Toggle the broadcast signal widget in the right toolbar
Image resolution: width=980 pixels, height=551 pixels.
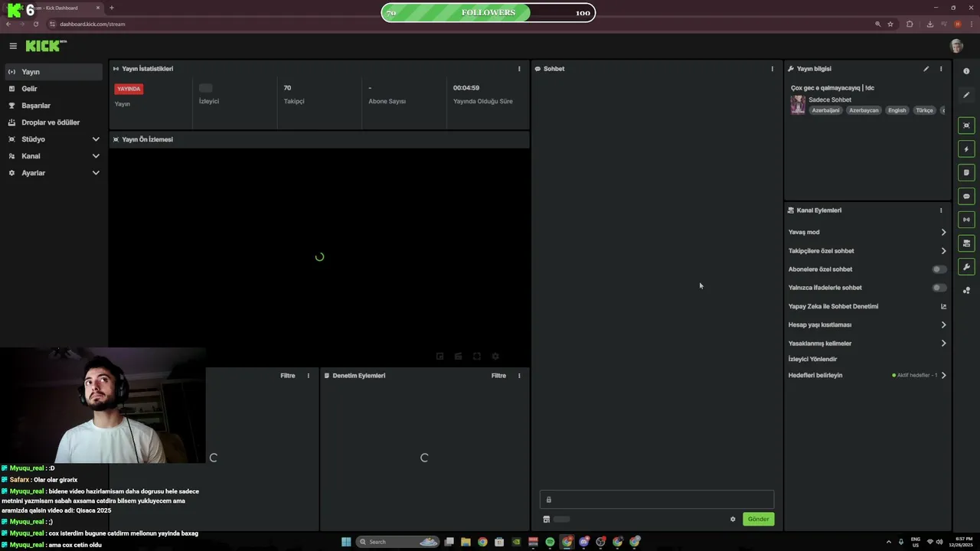click(966, 220)
